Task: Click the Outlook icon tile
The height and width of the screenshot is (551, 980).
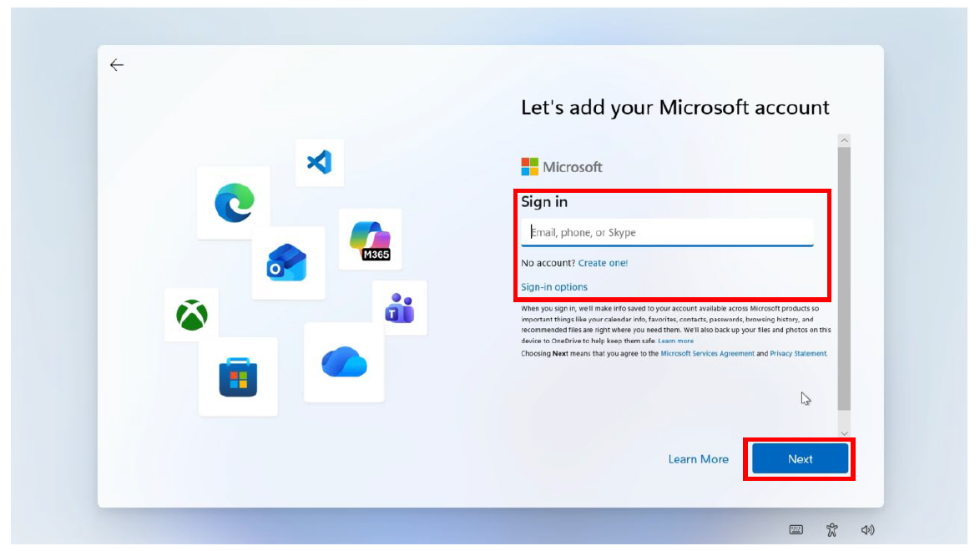Action: tap(287, 263)
